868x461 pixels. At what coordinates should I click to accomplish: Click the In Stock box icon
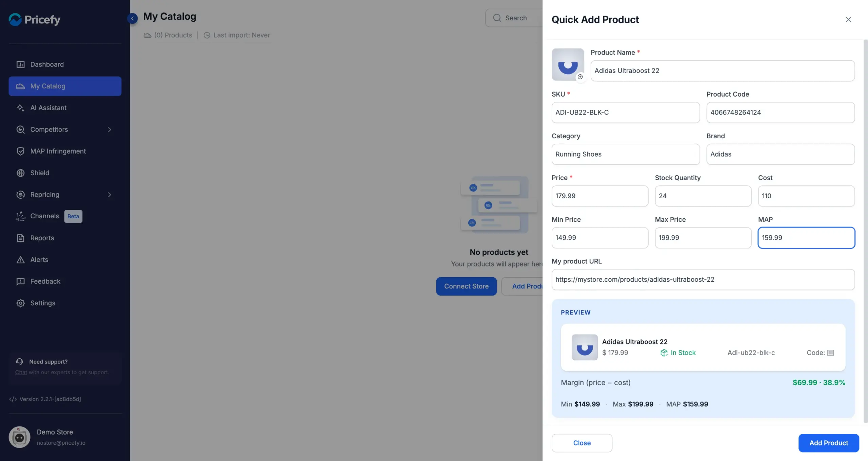[664, 353]
